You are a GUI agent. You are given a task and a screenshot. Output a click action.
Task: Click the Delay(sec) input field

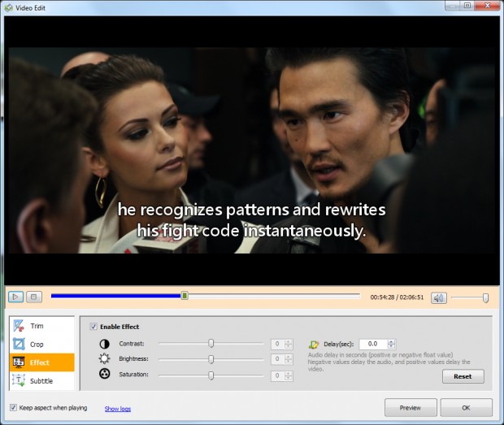click(373, 344)
